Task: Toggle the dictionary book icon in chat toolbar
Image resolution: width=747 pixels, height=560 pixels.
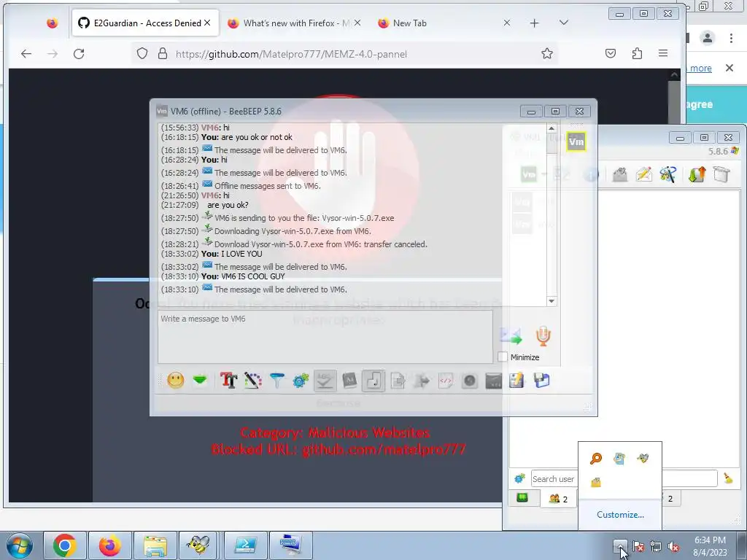Action: (349, 381)
